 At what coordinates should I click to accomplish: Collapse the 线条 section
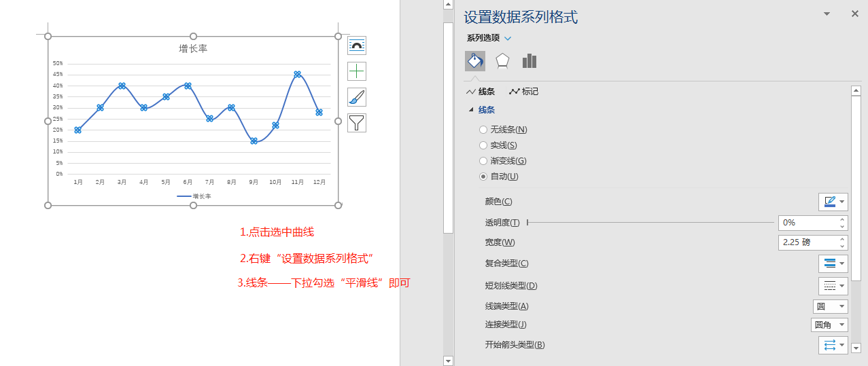pyautogui.click(x=471, y=110)
